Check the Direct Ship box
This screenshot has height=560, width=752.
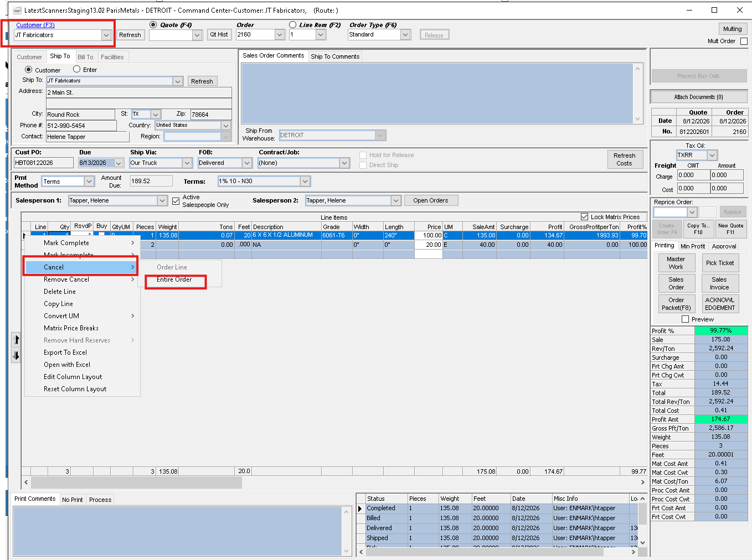(363, 165)
